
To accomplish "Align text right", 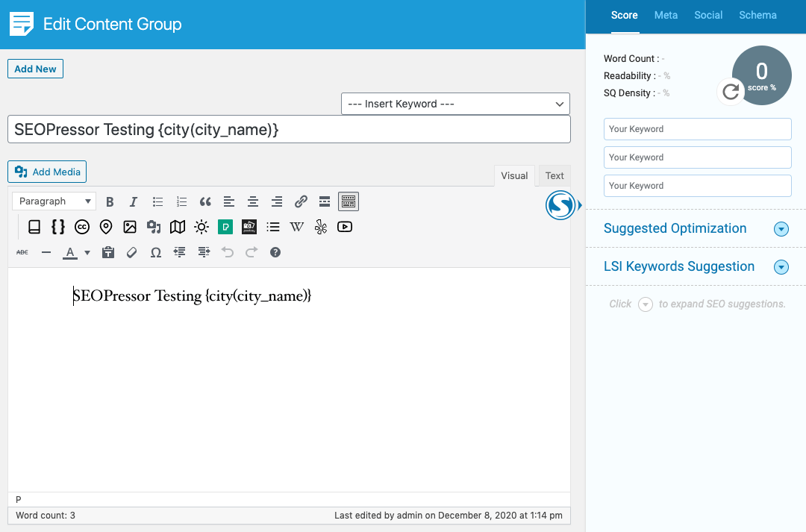I will [277, 201].
